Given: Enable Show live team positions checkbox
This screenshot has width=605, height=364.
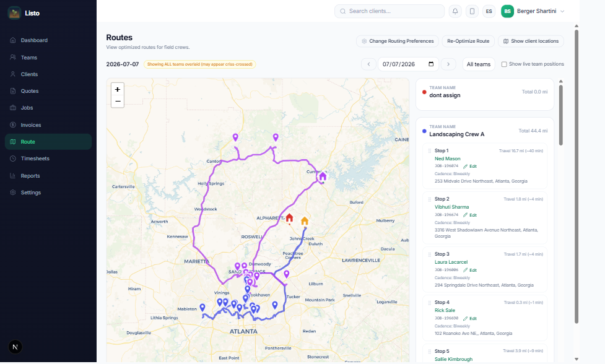Looking at the screenshot, I should point(504,64).
